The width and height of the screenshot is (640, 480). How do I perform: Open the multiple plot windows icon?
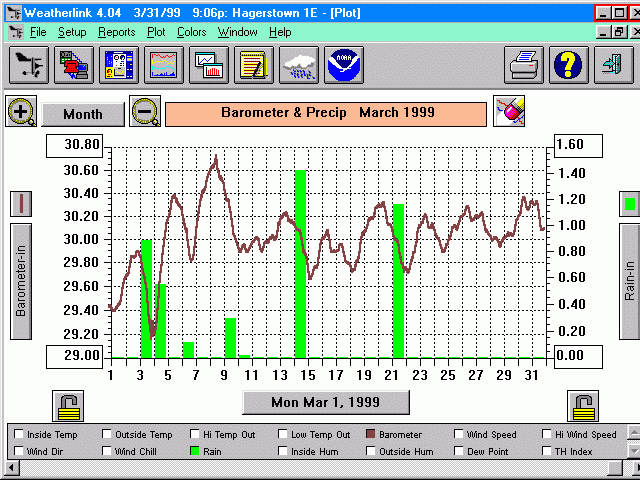[209, 65]
